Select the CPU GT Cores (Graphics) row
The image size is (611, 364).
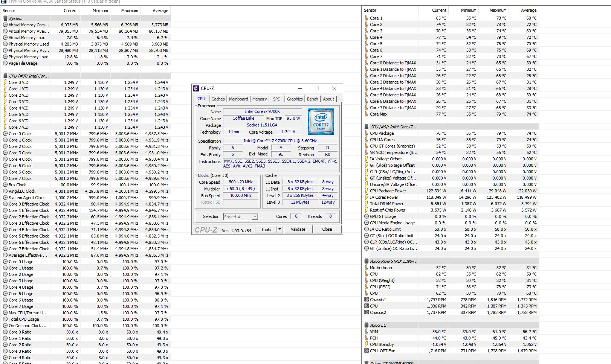pyautogui.click(x=451, y=146)
